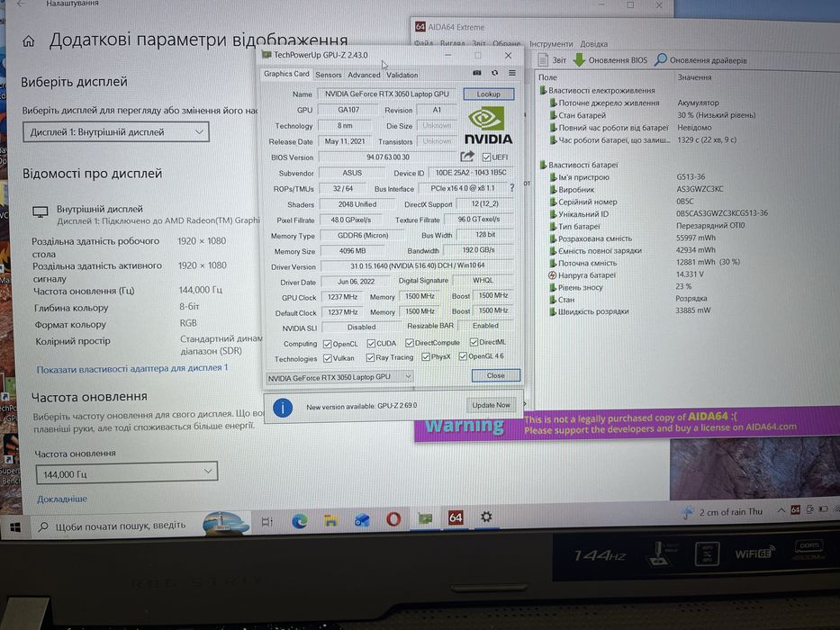The width and height of the screenshot is (840, 630).
Task: Select Ємність повної зарядки row in AIDA64
Action: tap(632, 251)
